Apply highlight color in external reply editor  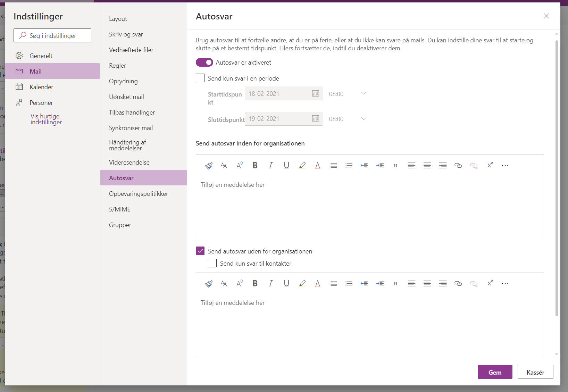302,284
